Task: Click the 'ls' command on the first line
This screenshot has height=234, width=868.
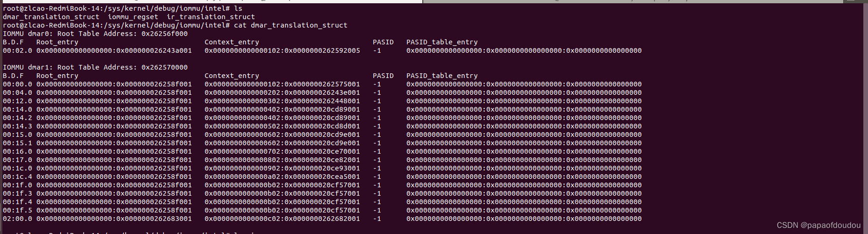Action: click(x=238, y=8)
